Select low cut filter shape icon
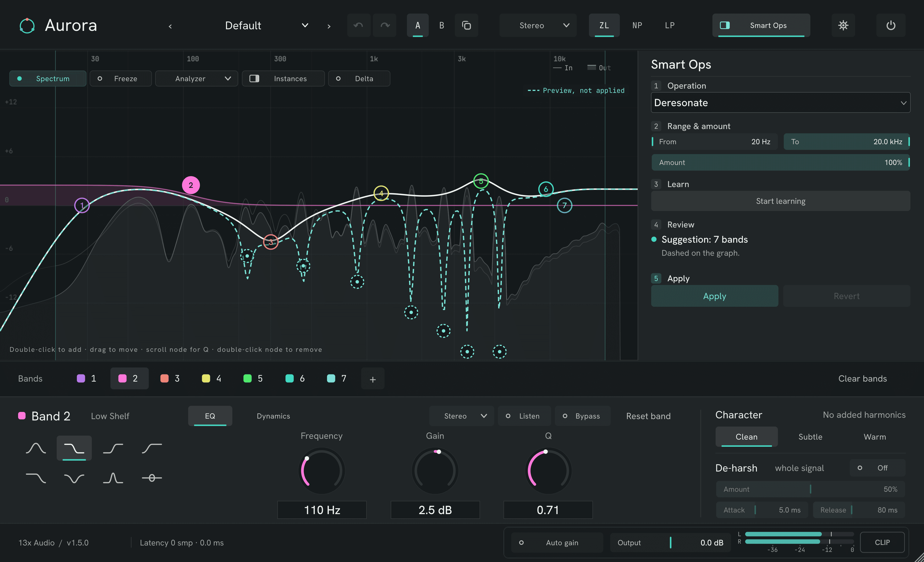This screenshot has height=562, width=924. 152,448
